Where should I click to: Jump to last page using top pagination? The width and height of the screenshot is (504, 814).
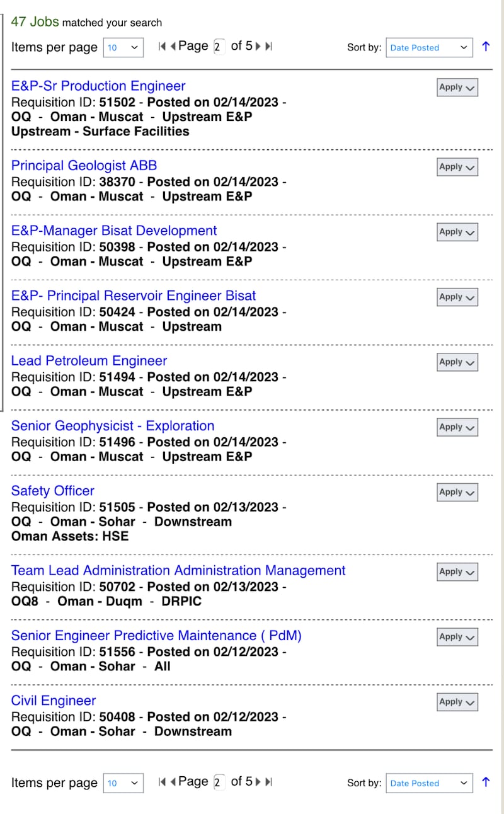click(x=269, y=46)
